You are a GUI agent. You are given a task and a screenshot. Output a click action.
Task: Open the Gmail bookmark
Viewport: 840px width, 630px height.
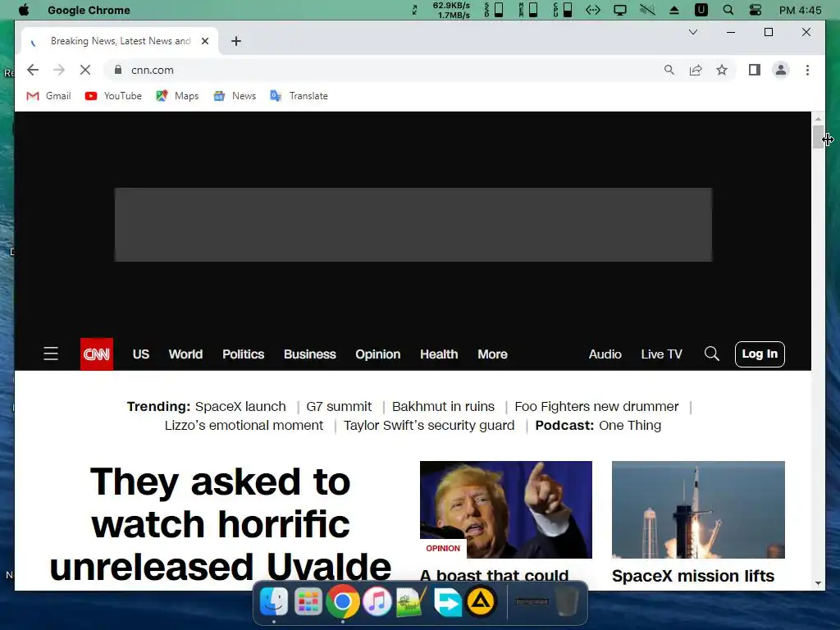[x=48, y=96]
